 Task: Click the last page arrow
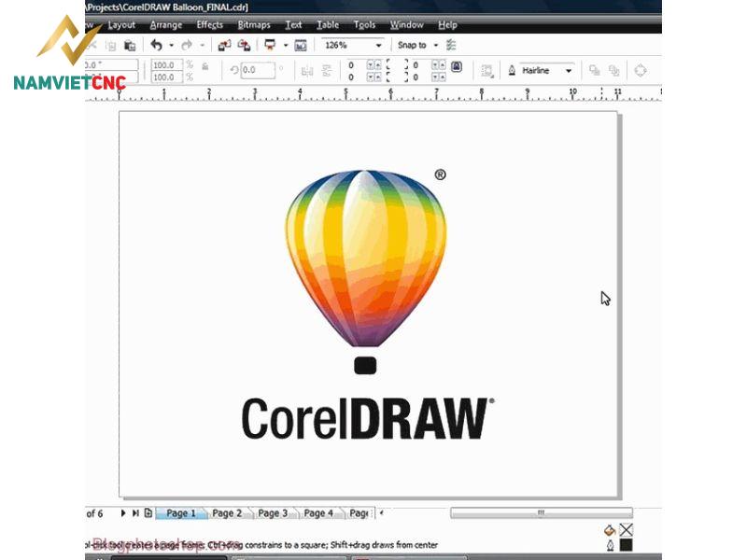135,512
